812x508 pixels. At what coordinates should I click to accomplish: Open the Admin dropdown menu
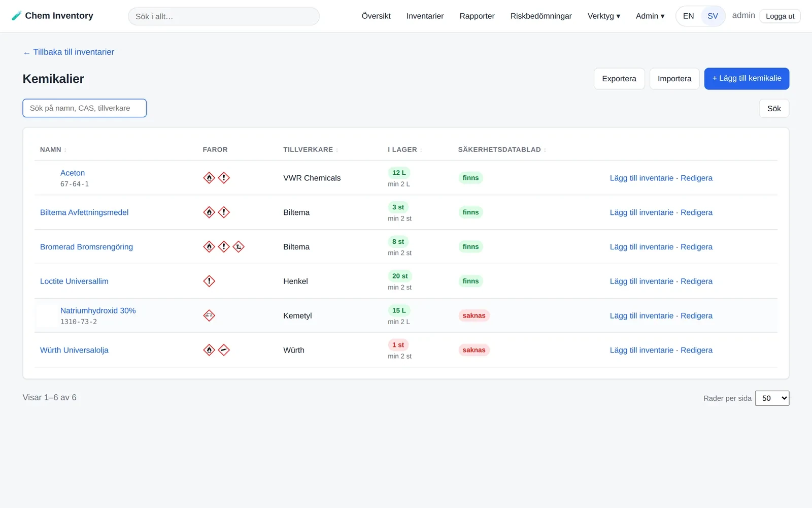pos(650,16)
